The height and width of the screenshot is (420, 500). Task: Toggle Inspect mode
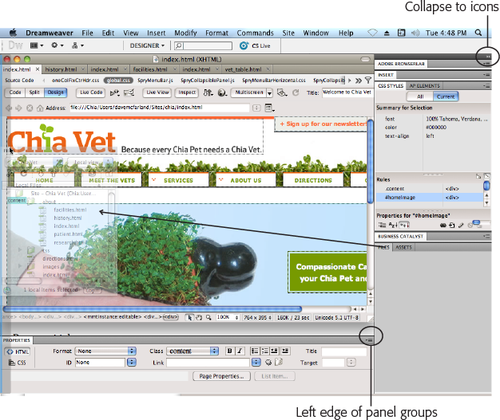(187, 92)
